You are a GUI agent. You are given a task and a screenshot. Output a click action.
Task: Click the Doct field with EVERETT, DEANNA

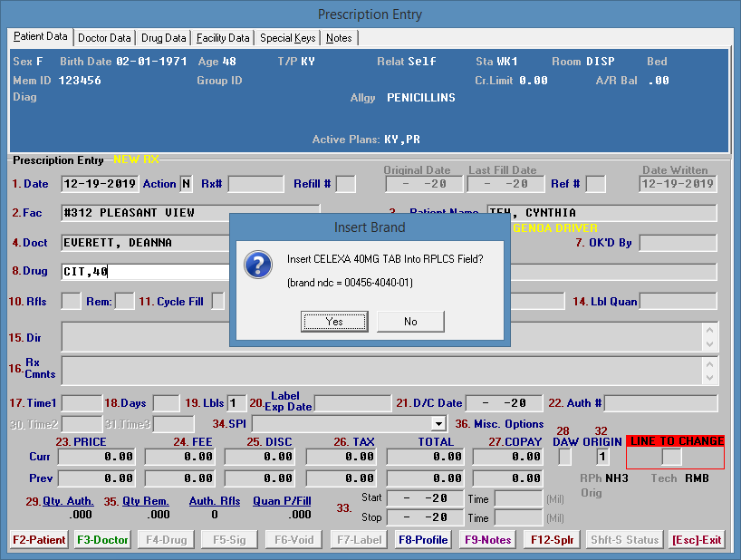coord(145,243)
